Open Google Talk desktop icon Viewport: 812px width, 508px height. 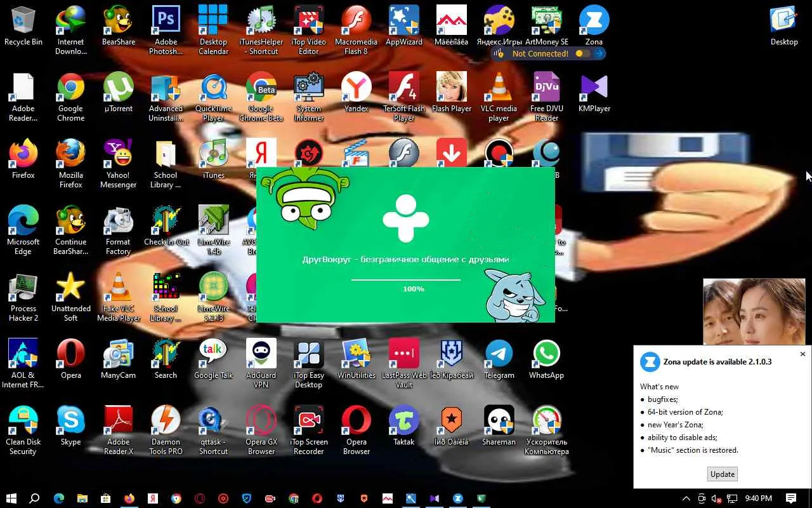213,359
